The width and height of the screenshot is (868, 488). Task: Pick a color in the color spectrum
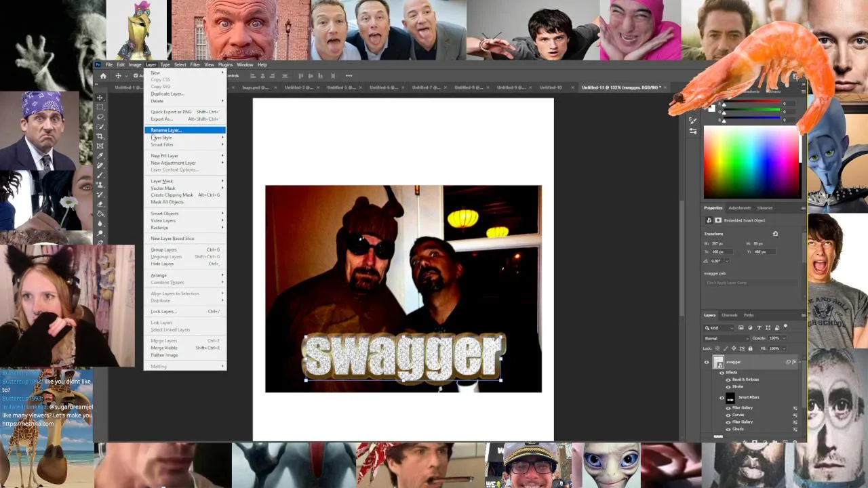click(x=751, y=163)
